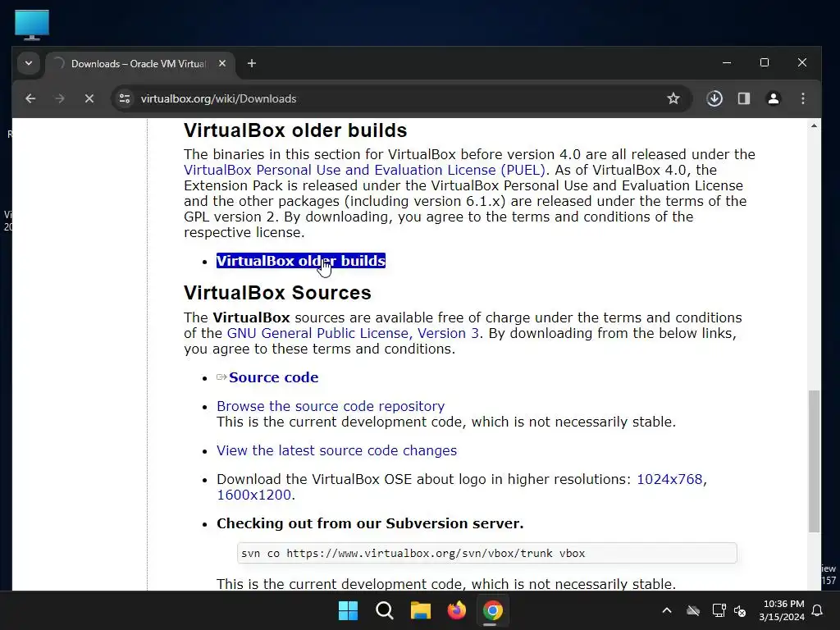Click the cloud sync tray icon

click(x=693, y=610)
